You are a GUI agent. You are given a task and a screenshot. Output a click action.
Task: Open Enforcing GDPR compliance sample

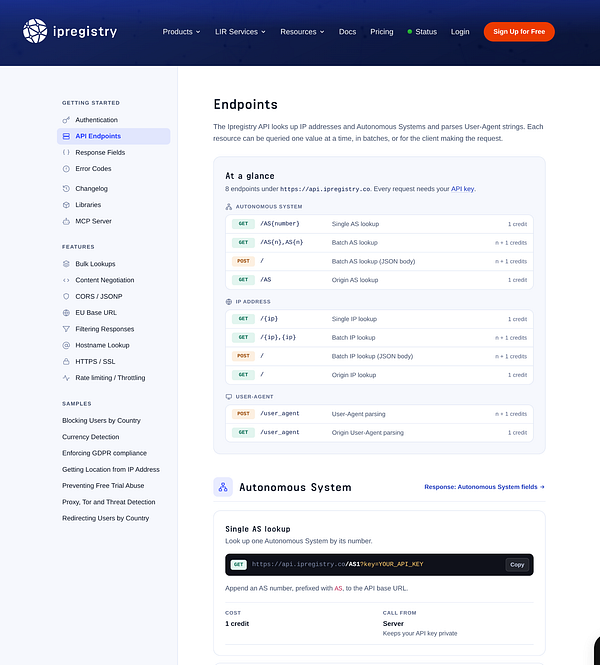point(104,453)
